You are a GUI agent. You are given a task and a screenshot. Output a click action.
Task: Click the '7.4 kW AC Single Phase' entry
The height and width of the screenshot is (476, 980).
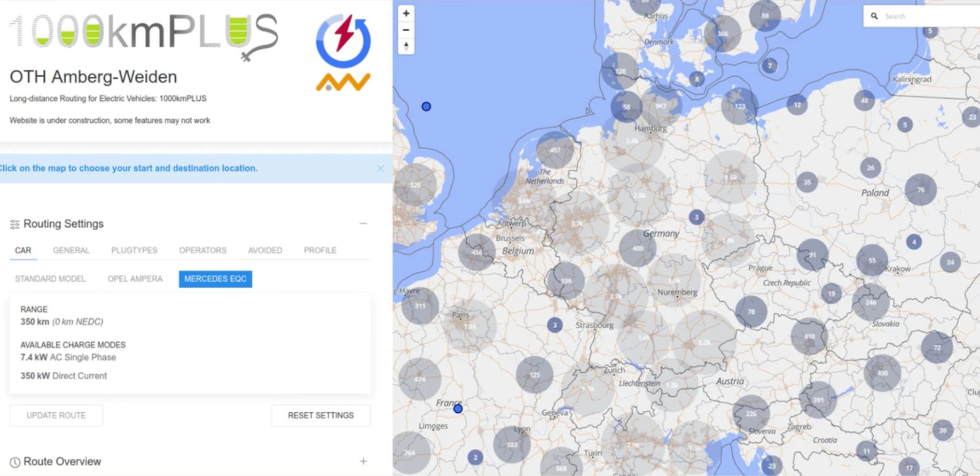click(x=68, y=357)
